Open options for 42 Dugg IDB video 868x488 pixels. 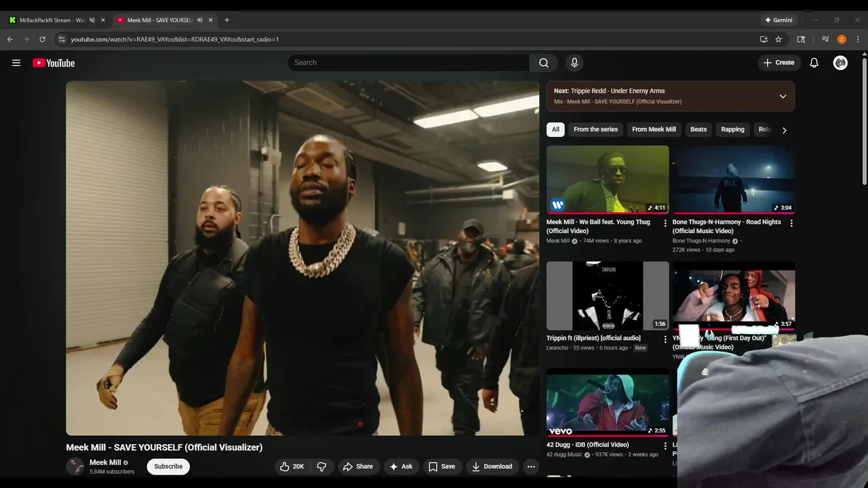tap(665, 446)
